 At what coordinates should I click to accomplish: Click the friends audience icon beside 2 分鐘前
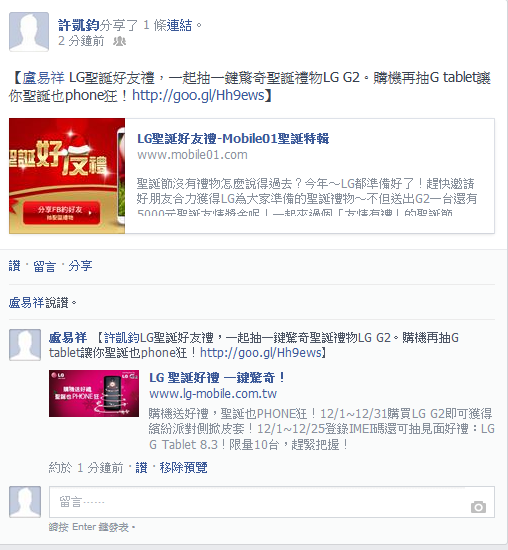(x=119, y=41)
